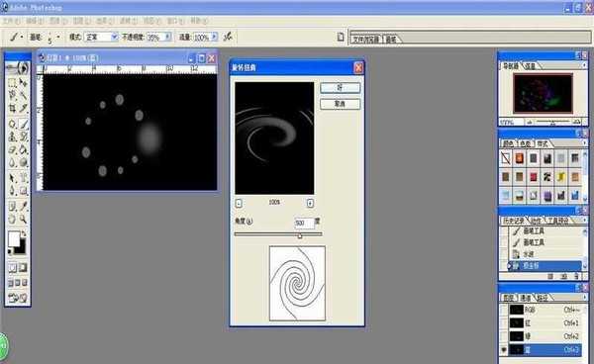Pick the Clone Stamp tool
The image size is (594, 364).
point(12,136)
